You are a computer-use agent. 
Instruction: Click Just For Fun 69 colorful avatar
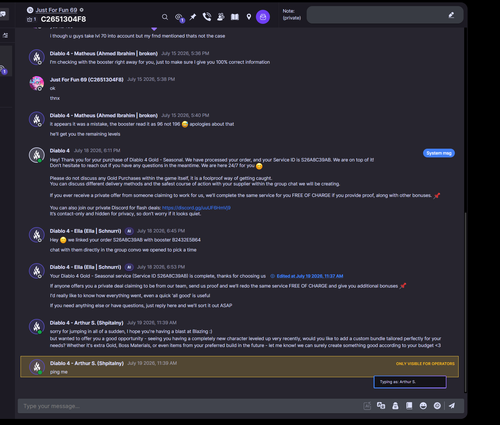tap(37, 83)
